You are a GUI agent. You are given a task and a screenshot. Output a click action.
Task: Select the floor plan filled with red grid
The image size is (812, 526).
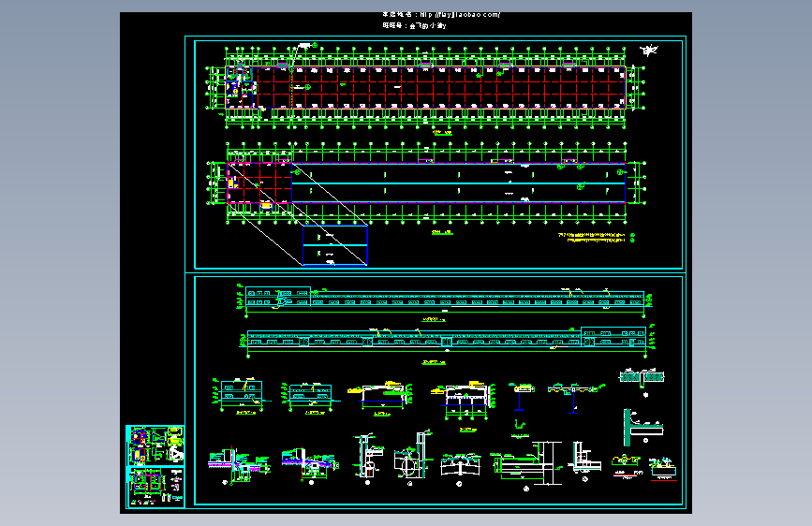tap(426, 88)
